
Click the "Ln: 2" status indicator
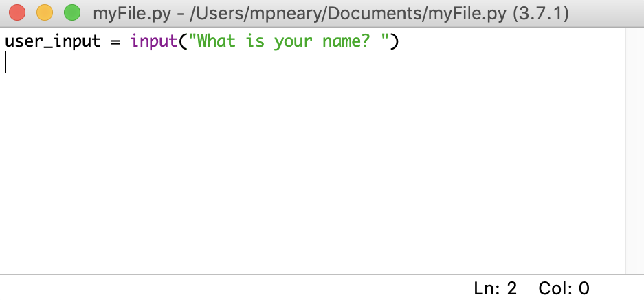click(496, 288)
